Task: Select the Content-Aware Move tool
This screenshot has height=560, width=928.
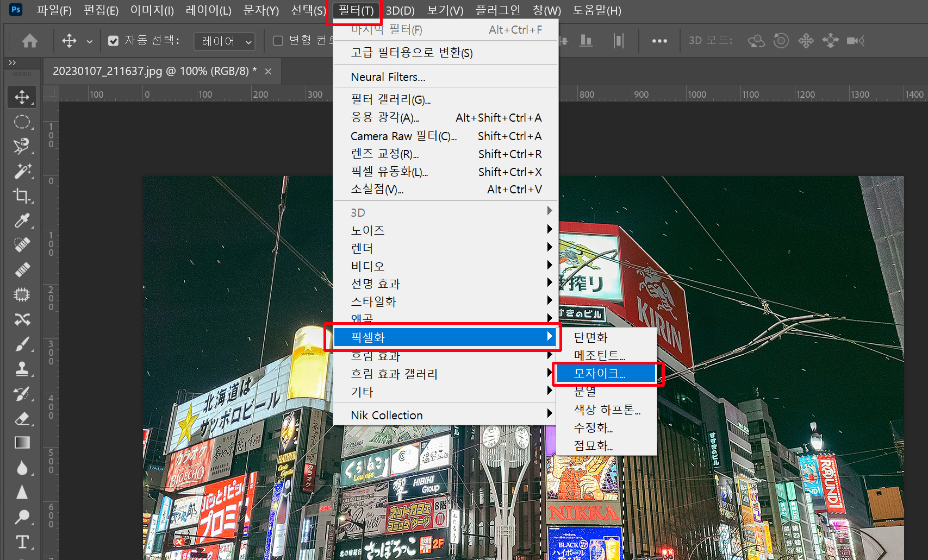Action: pos(22,319)
